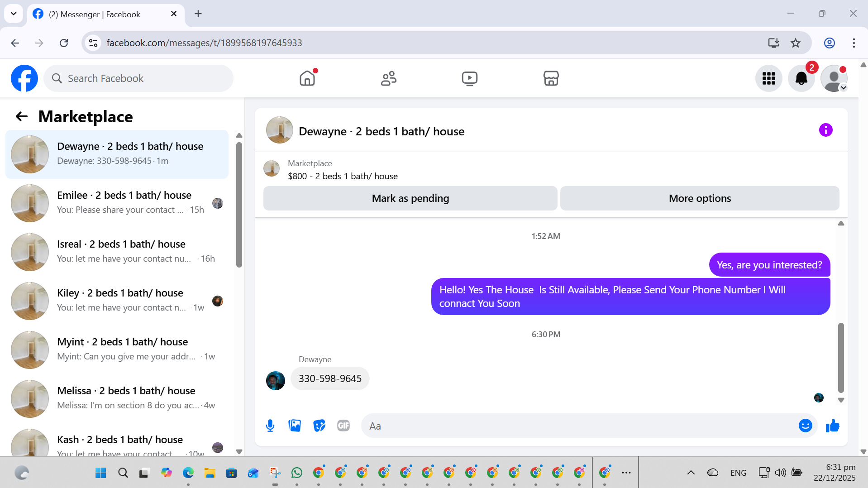Open the emoji picker in message box

(805, 426)
